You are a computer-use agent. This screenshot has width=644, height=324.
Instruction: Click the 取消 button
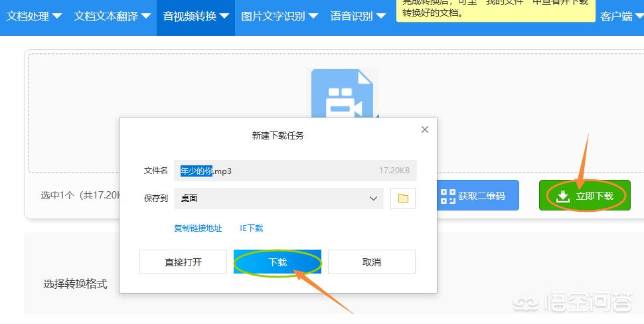click(372, 262)
